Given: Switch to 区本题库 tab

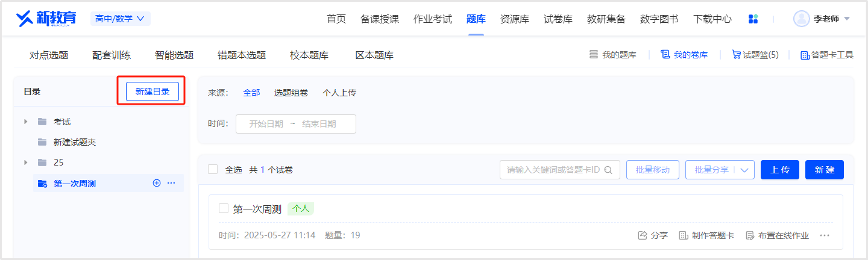Looking at the screenshot, I should (x=374, y=55).
